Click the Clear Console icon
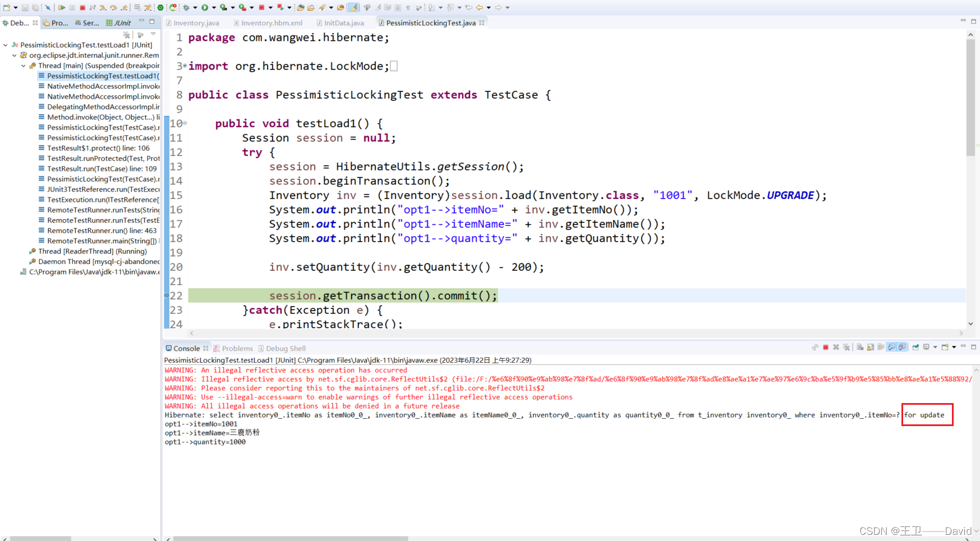Image resolution: width=980 pixels, height=541 pixels. tap(860, 347)
